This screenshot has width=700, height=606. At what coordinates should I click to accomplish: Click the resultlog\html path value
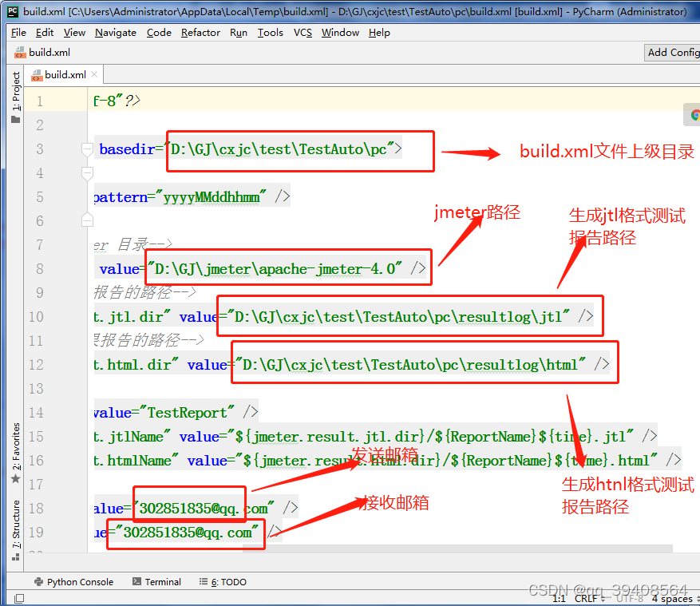(409, 365)
